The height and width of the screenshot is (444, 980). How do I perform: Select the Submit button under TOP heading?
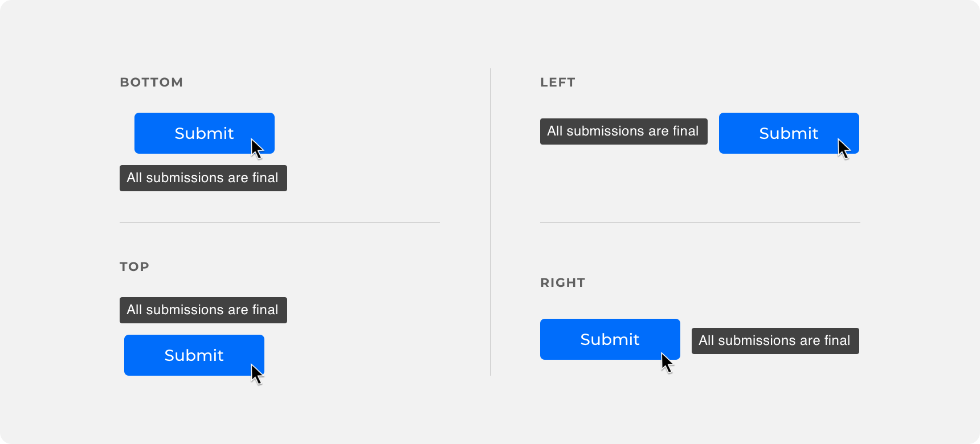point(194,355)
